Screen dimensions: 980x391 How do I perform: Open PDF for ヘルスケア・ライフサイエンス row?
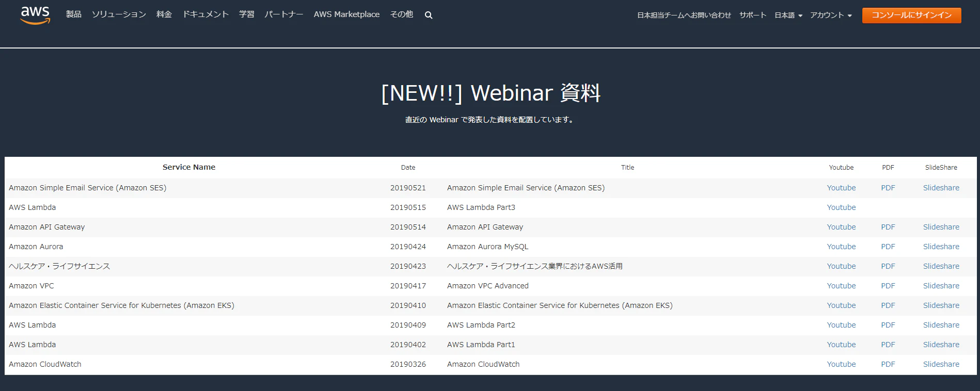(888, 266)
